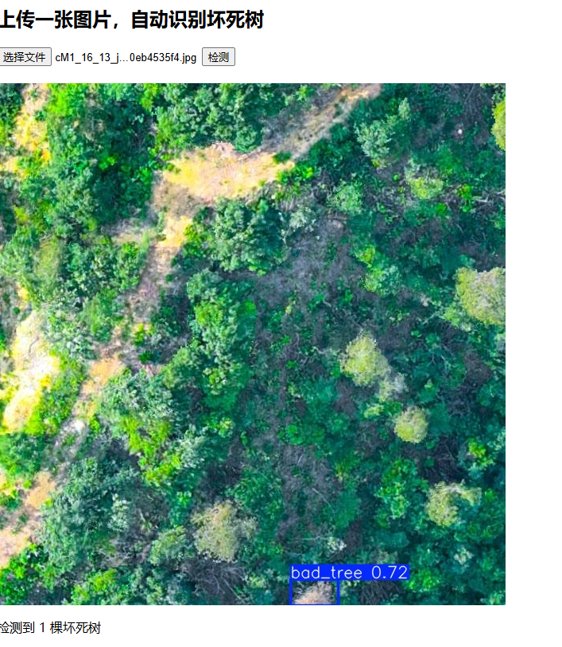Select the bad_tree detection label

click(326, 573)
